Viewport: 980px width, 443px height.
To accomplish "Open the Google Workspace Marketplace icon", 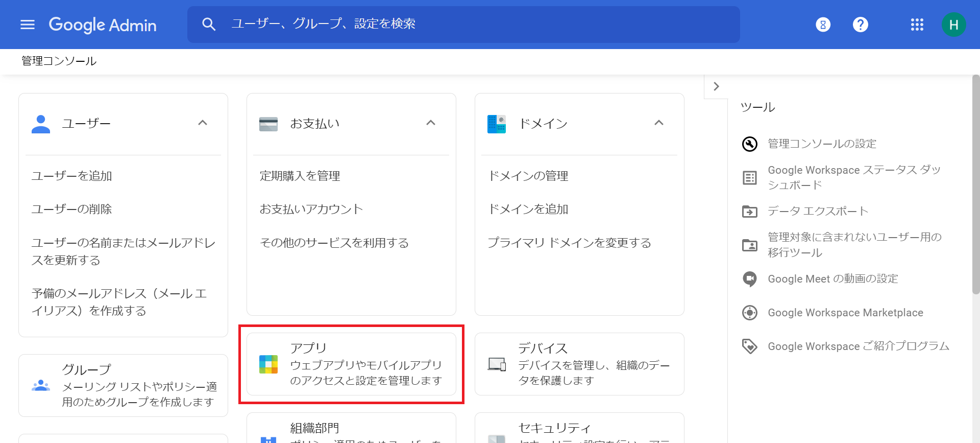I will click(750, 312).
